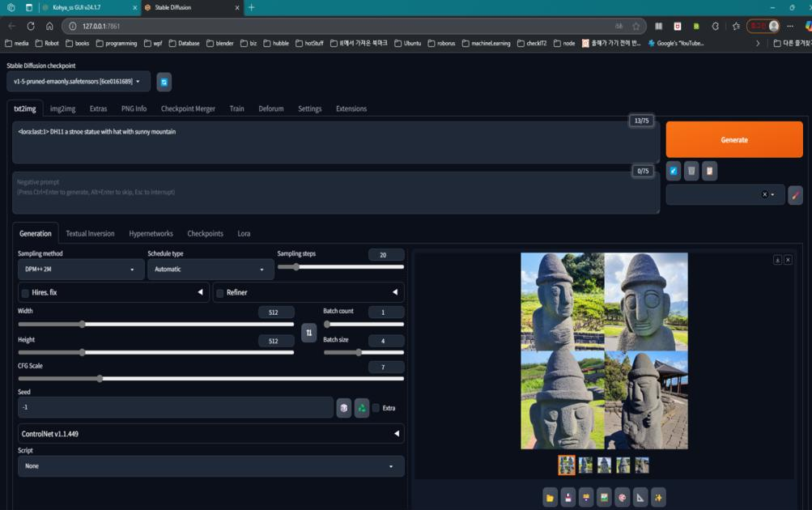This screenshot has width=812, height=510.
Task: Adjust the CFG Scale slider
Action: click(210, 379)
